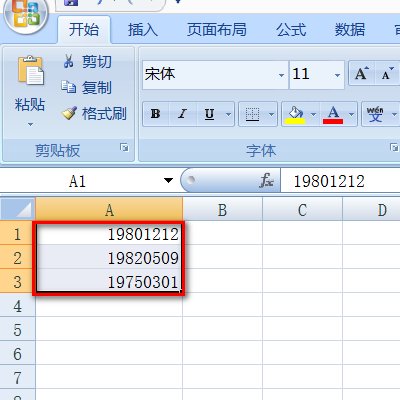Select row 3 header
The width and height of the screenshot is (400, 400).
17,282
